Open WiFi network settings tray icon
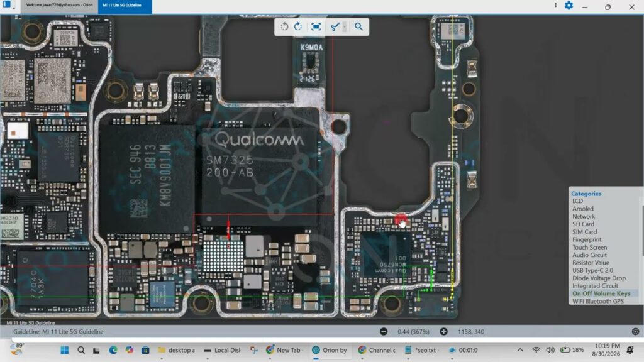 pos(536,350)
